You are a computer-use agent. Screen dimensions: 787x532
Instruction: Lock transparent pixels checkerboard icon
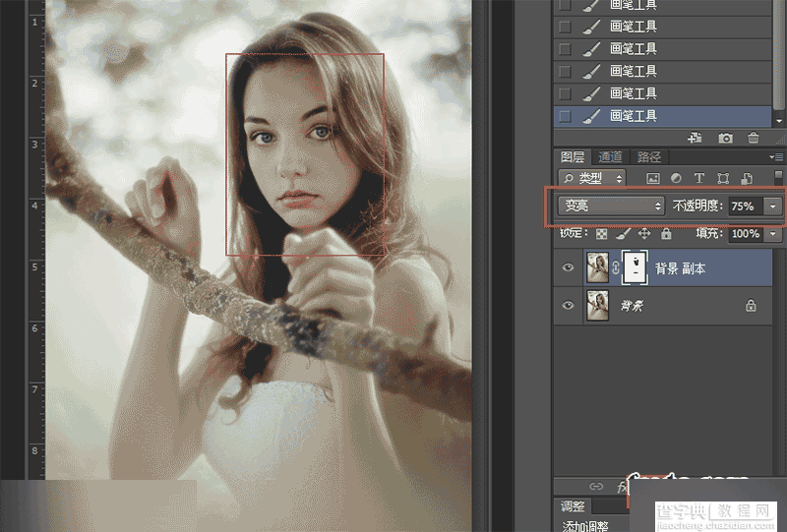click(x=601, y=233)
